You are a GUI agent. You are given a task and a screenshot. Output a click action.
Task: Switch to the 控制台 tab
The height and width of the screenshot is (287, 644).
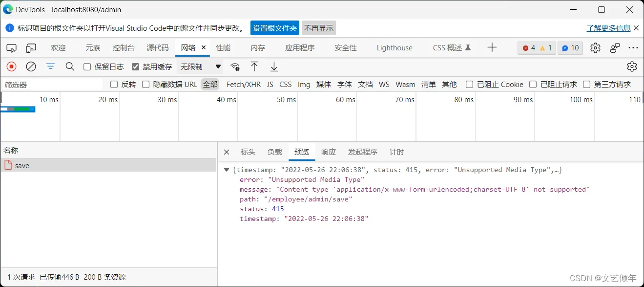coord(123,47)
